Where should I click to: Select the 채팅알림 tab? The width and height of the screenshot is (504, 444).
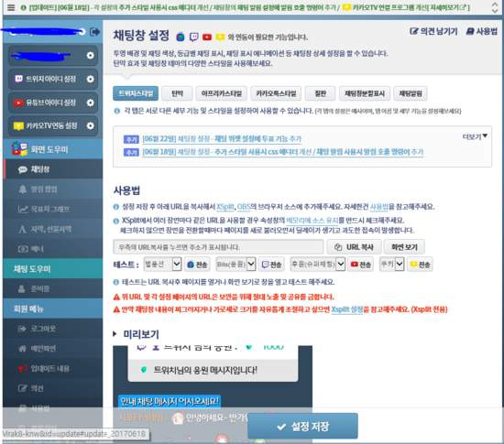coord(411,93)
